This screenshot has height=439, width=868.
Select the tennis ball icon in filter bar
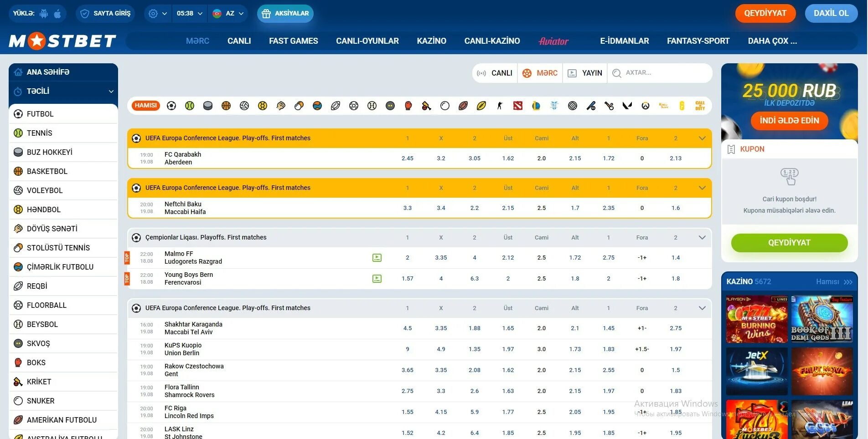pyautogui.click(x=190, y=106)
